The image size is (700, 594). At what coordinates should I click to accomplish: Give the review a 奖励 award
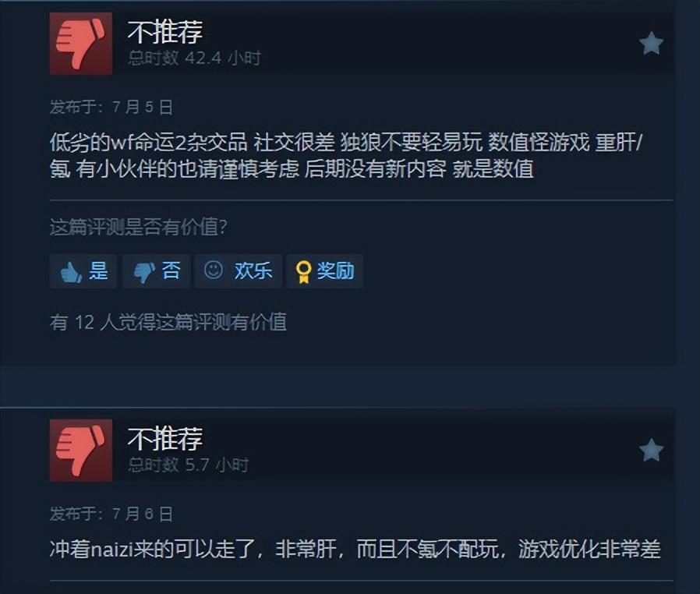[324, 271]
